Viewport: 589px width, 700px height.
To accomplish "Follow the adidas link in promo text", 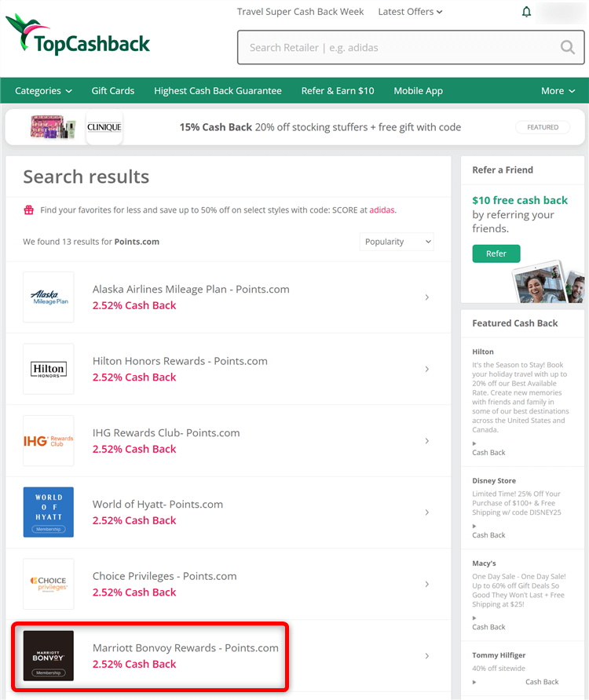I will (x=382, y=210).
